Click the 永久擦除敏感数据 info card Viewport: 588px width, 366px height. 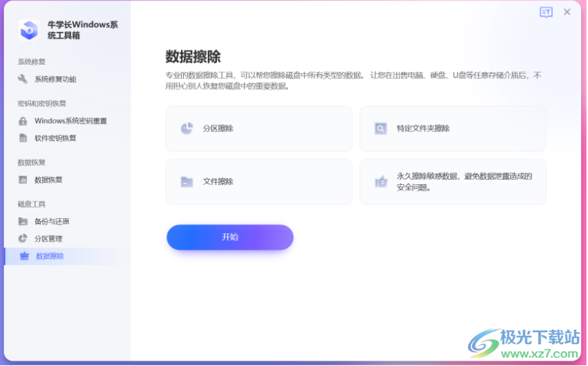coord(452,182)
